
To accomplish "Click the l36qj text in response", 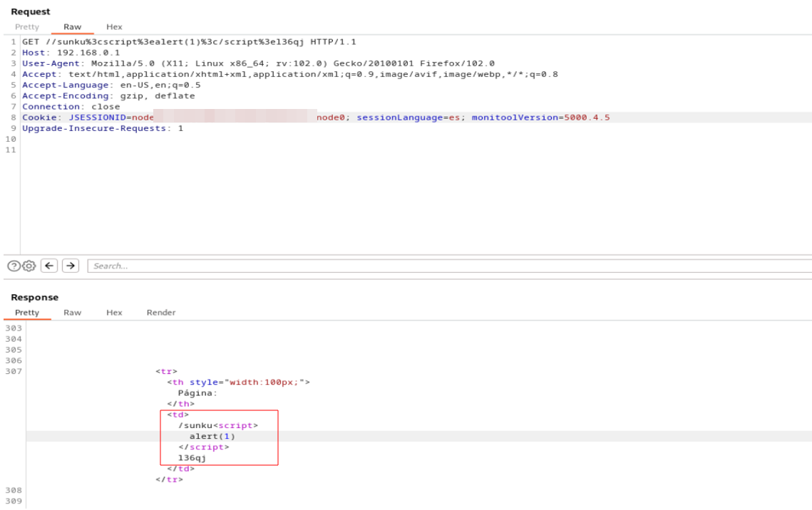I will tap(192, 458).
